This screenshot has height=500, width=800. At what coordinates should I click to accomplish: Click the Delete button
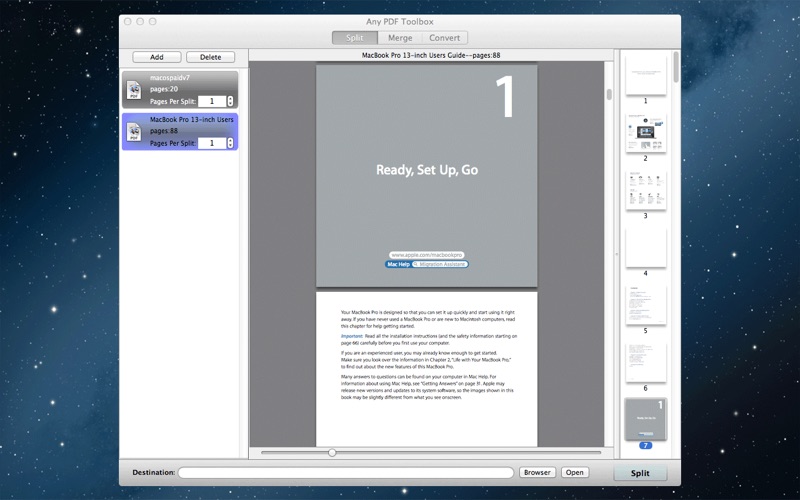(x=210, y=57)
